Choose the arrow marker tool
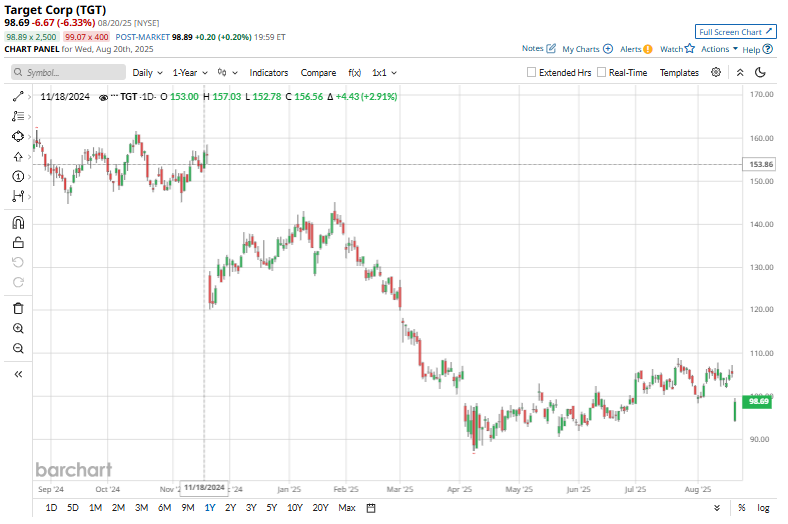Image resolution: width=788 pixels, height=524 pixels. tap(18, 157)
